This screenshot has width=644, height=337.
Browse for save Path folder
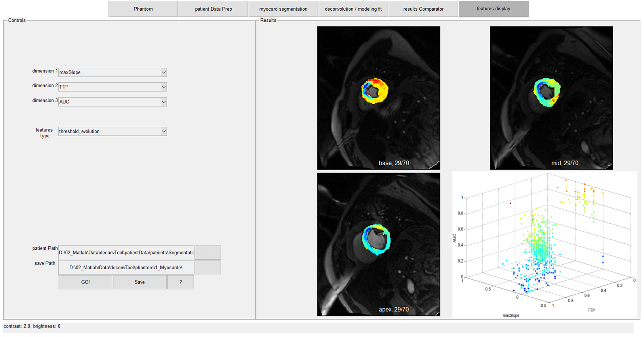pos(208,268)
